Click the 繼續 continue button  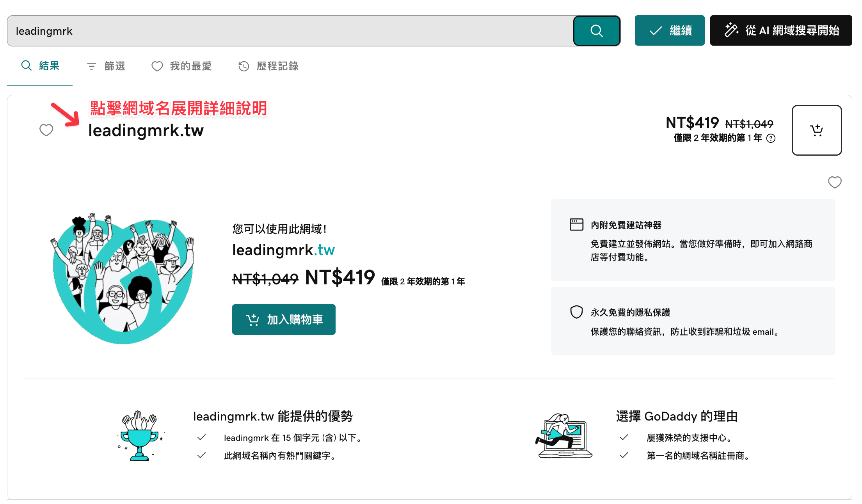pyautogui.click(x=670, y=30)
